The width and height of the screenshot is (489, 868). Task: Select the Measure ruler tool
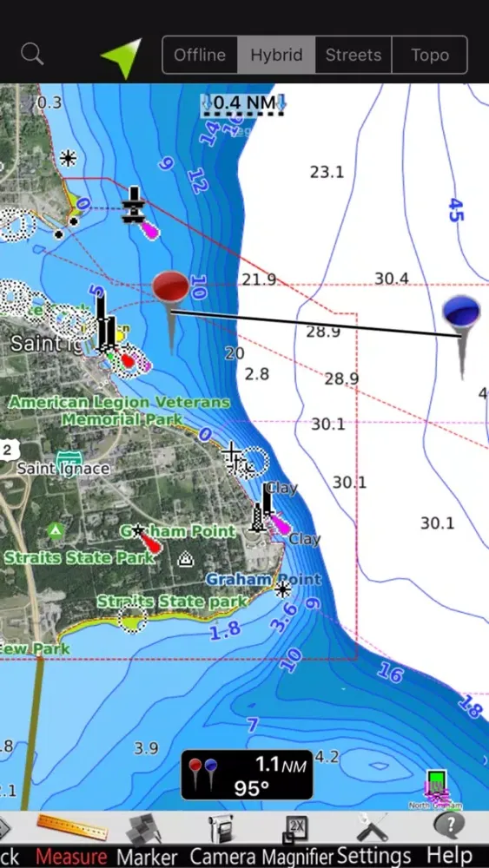click(72, 839)
